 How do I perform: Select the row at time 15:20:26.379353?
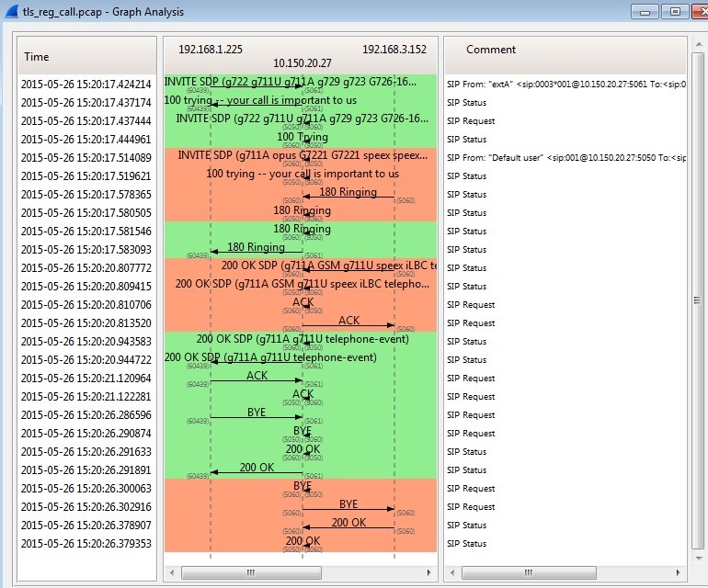click(86, 543)
